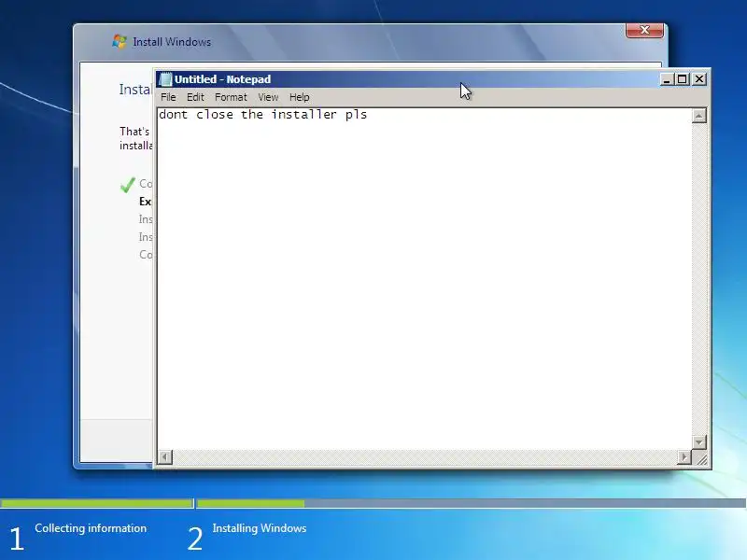Click the Installing Windows progress bar

click(x=472, y=503)
